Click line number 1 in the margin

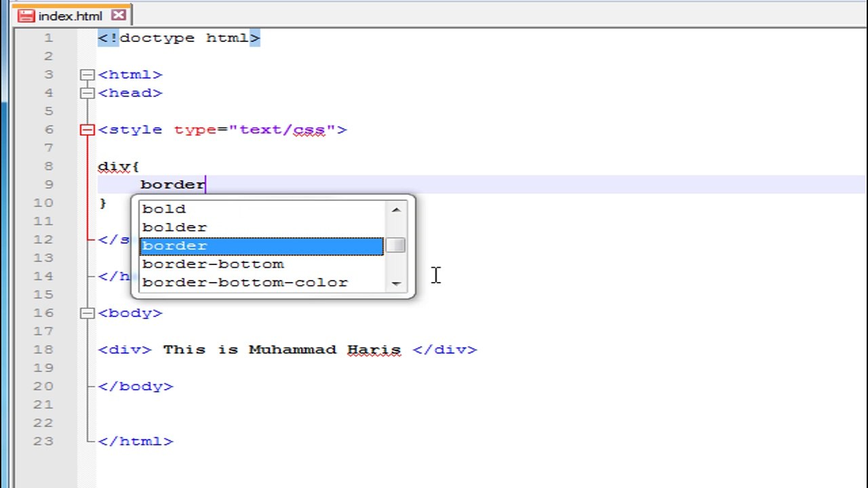coord(48,38)
